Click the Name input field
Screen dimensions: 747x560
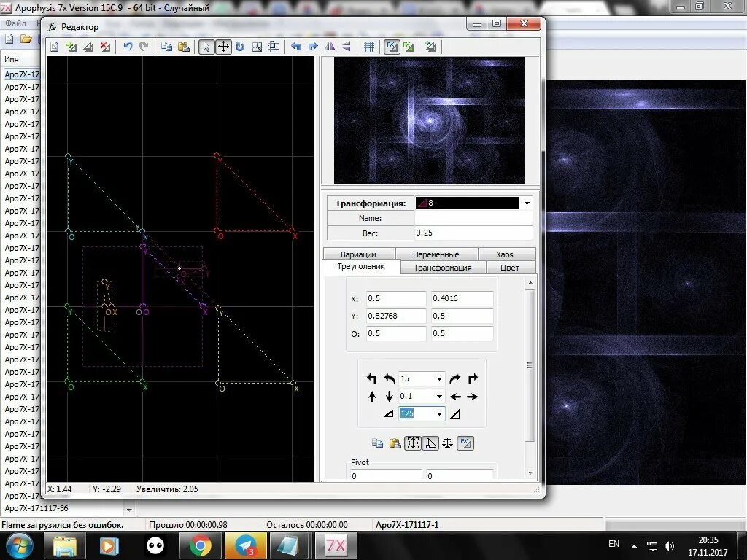473,218
